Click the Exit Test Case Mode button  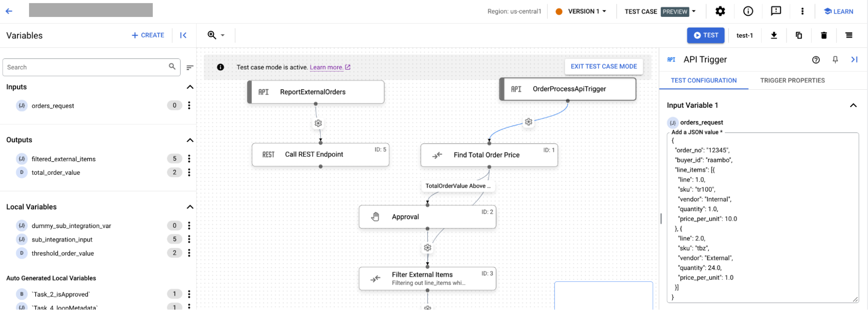(604, 66)
